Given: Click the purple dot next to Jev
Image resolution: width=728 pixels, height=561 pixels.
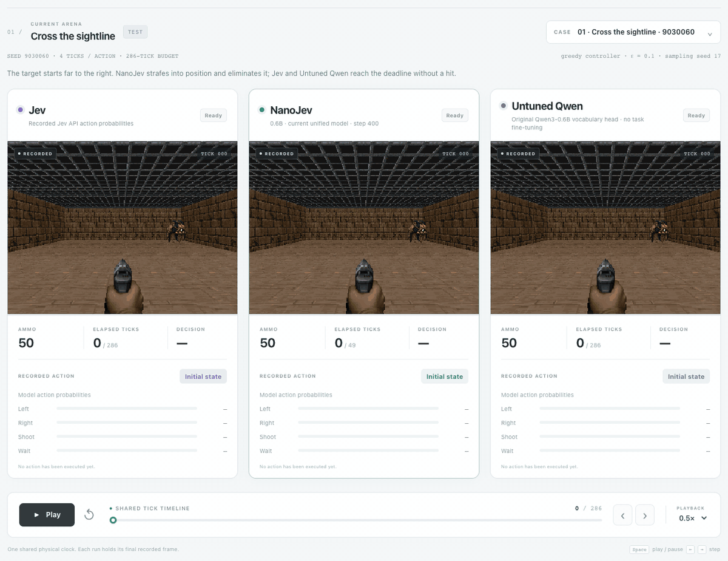Looking at the screenshot, I should click(21, 110).
